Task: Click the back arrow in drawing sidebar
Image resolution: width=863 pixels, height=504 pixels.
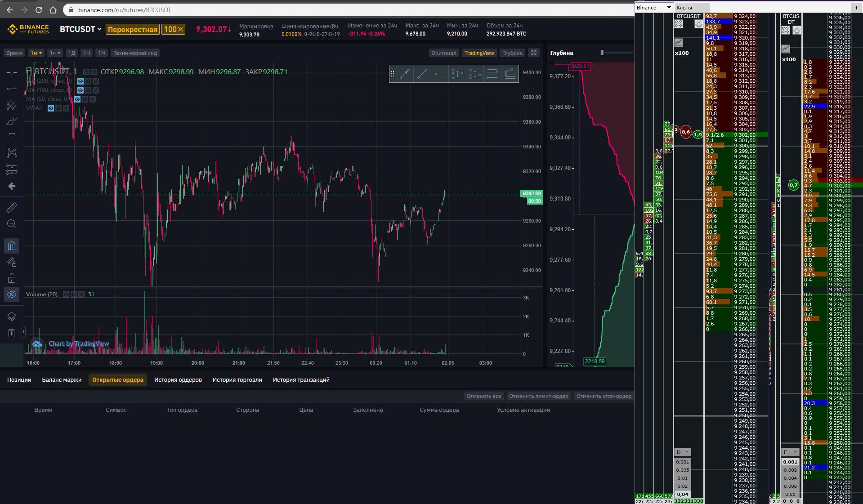Action: coord(12,186)
